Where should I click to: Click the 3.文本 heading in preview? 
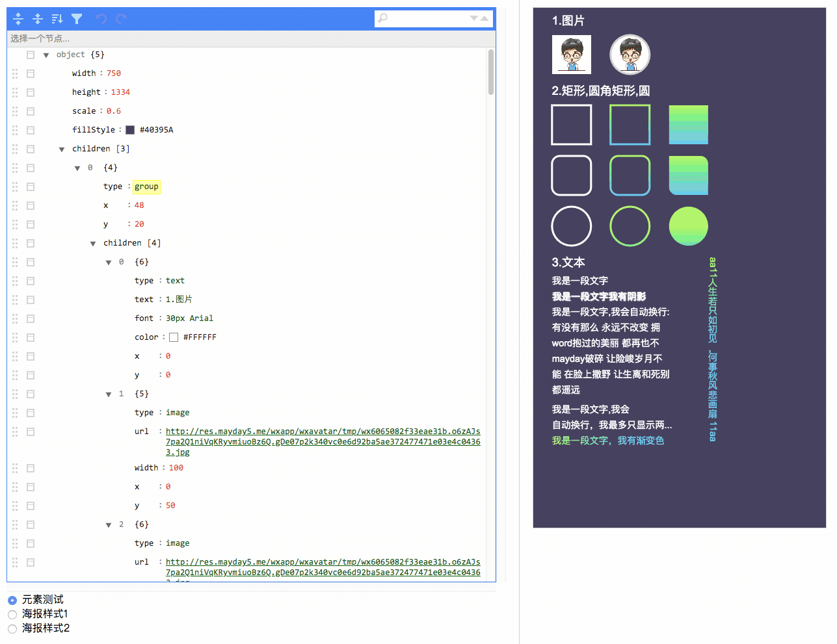tap(568, 263)
